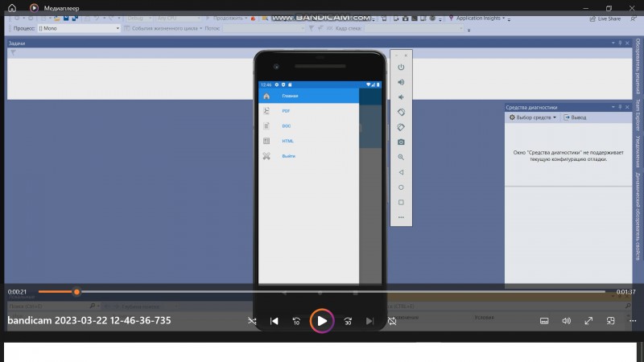Open Any CPU platform dropdown
The image size is (644, 362).
[178, 18]
